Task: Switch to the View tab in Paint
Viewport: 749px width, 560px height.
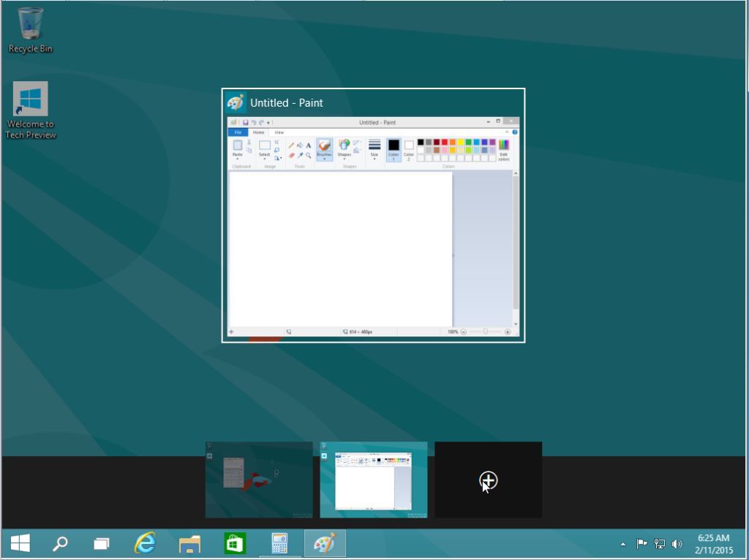Action: [279, 132]
